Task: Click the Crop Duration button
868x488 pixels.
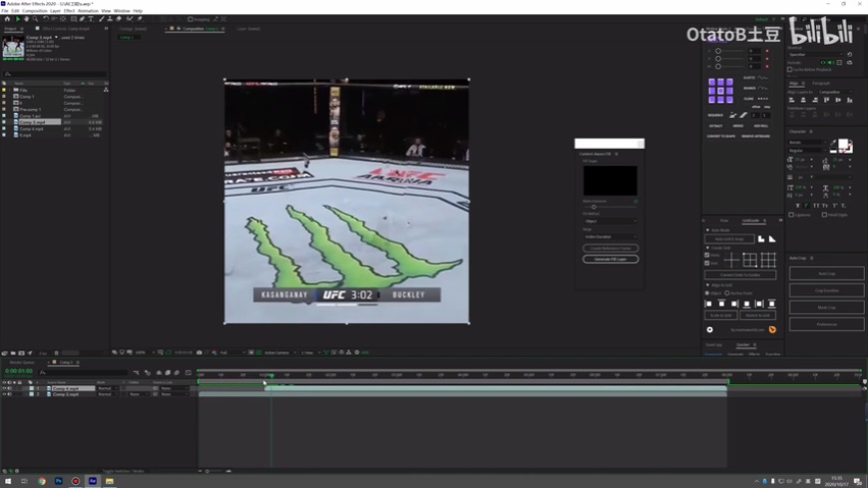Action: tap(827, 290)
